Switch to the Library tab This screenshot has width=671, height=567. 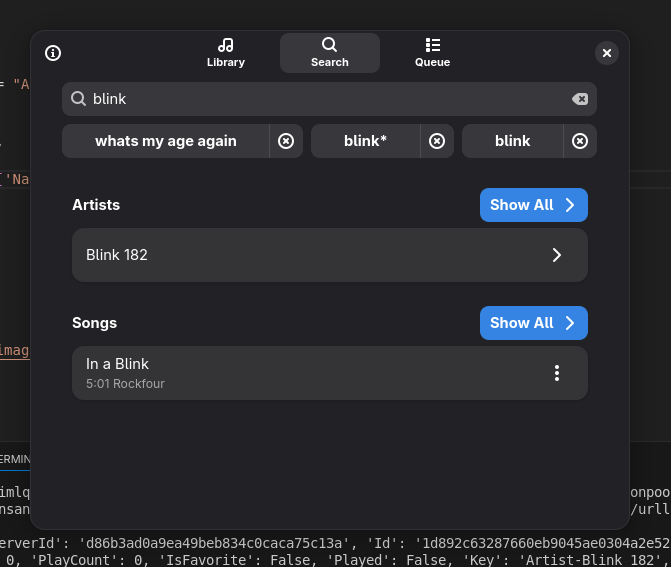[226, 53]
